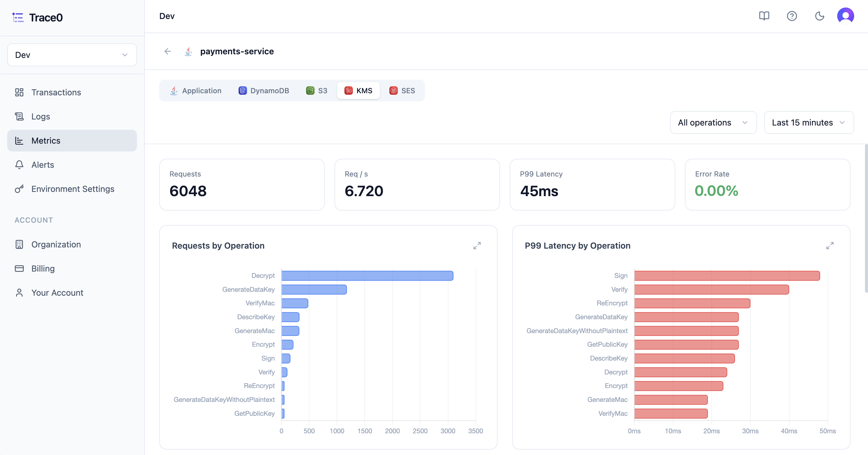Switch to the DynamoDB tab

(264, 91)
